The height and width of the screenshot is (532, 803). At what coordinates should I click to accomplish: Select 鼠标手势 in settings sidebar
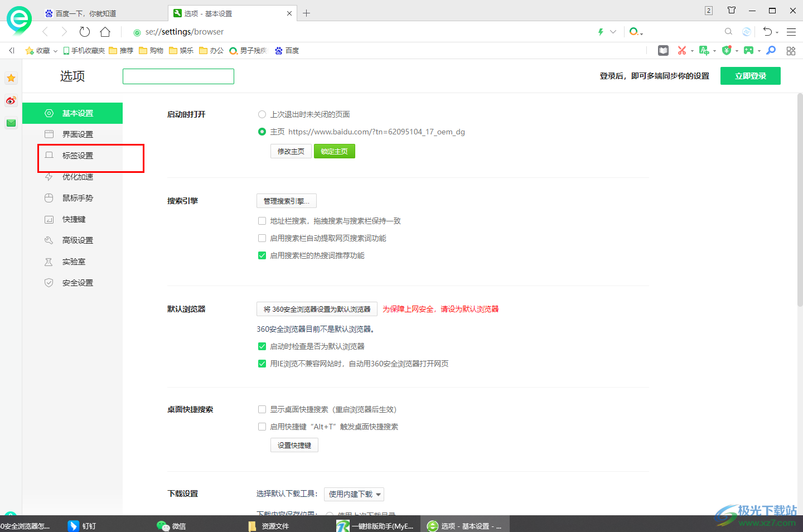tap(72, 198)
